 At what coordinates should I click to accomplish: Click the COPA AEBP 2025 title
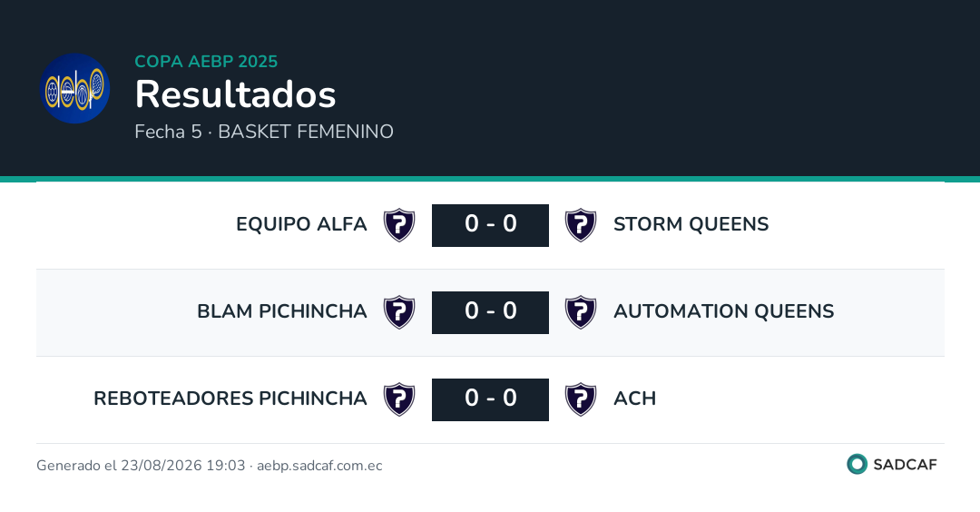[206, 61]
